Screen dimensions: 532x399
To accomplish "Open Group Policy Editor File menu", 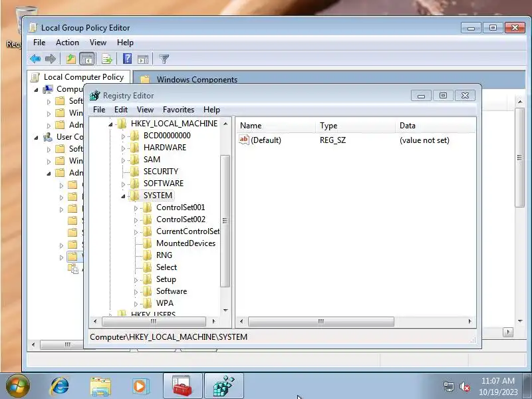I will click(39, 43).
